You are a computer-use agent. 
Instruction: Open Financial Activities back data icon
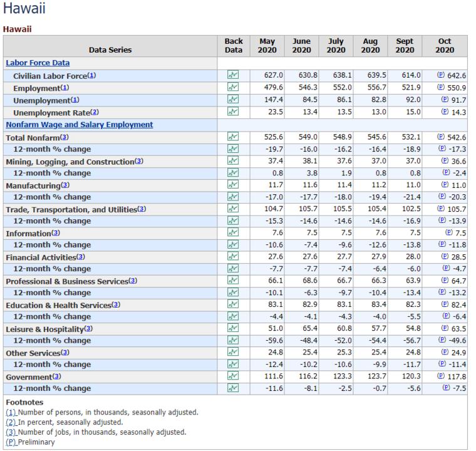click(x=233, y=257)
